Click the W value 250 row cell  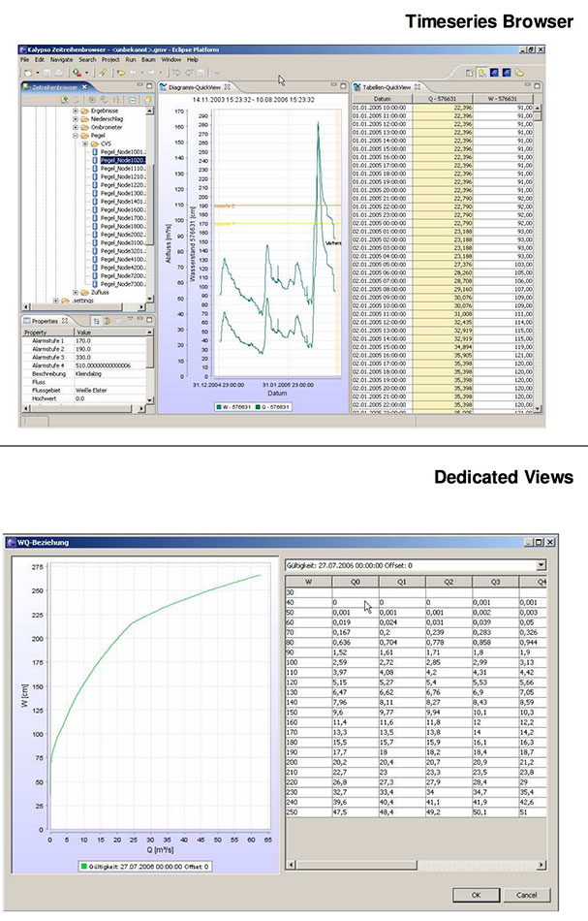(309, 812)
